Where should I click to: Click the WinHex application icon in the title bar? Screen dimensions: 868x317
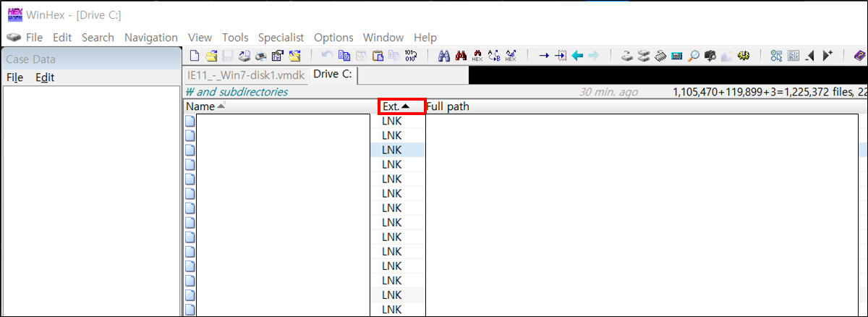tap(14, 13)
